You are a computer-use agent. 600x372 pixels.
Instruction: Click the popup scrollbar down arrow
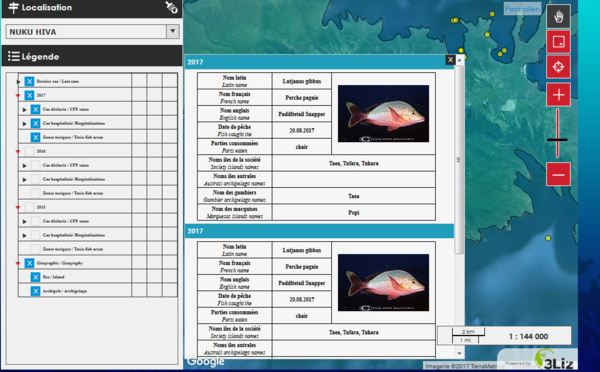click(x=460, y=353)
